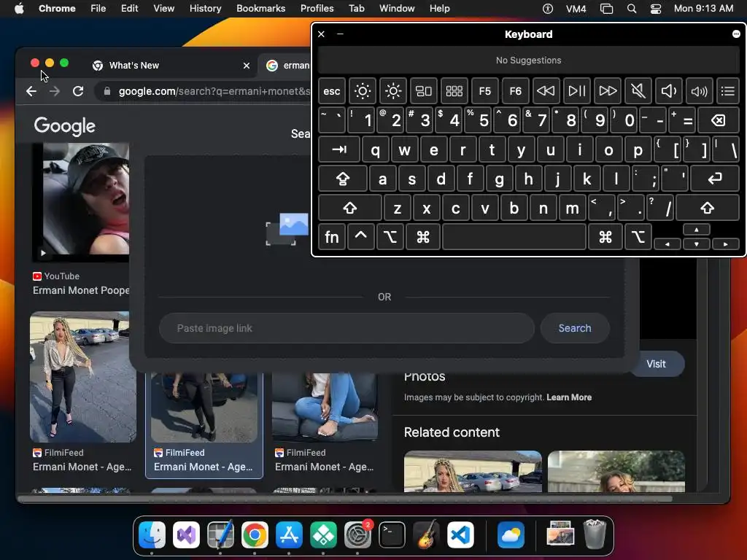The width and height of the screenshot is (747, 560).
Task: Click the site lock icon in address bar
Action: click(x=107, y=91)
